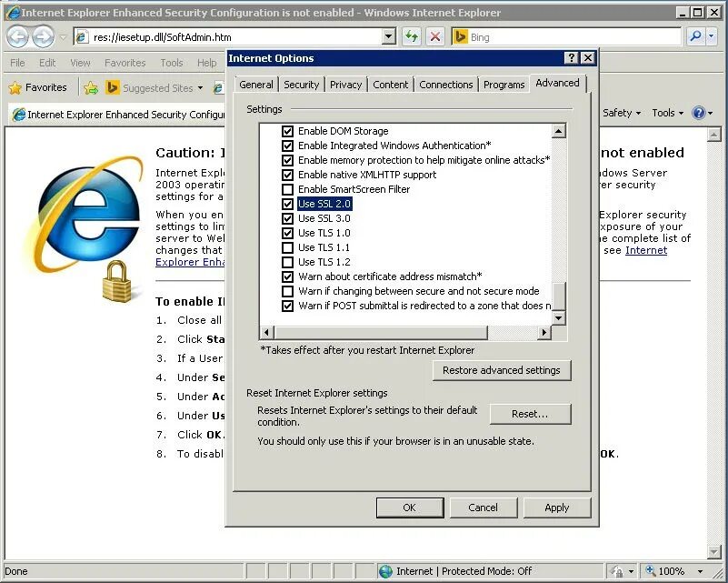This screenshot has height=583, width=728.
Task: Click the Reset... button
Action: [530, 414]
